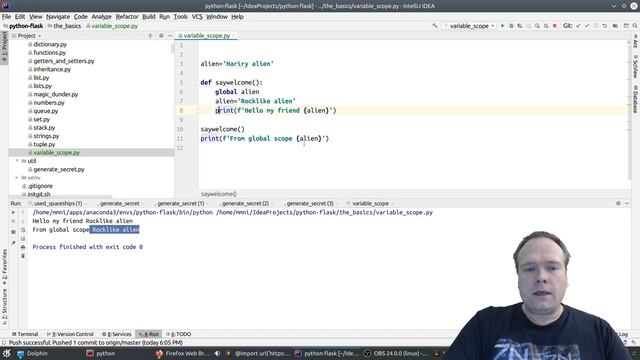
Task: Open the Database side panel
Action: point(636,99)
